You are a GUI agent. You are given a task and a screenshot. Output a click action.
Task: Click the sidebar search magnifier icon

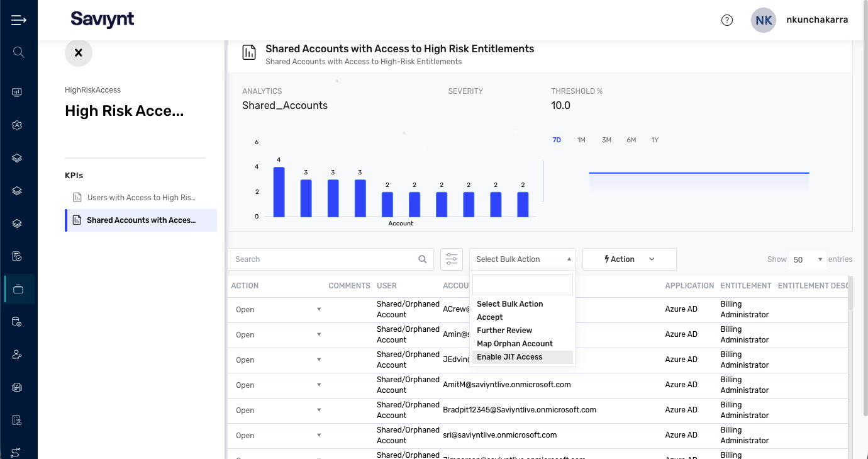[18, 52]
